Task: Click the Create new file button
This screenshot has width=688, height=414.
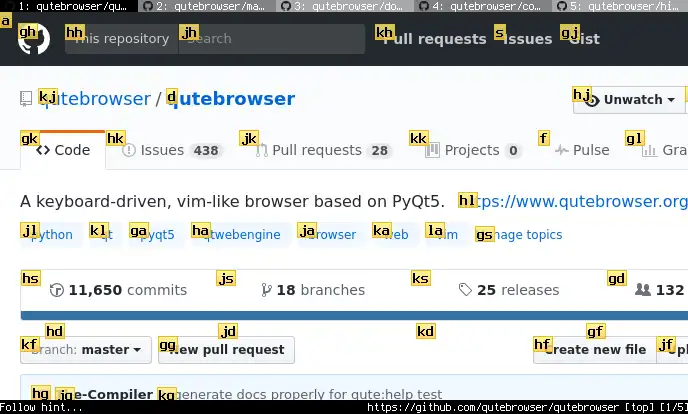Action: [595, 350]
